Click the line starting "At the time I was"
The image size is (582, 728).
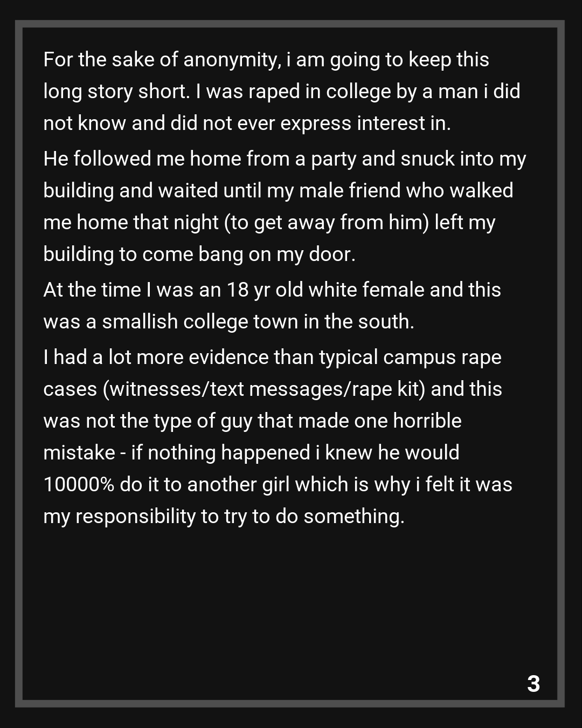click(272, 290)
